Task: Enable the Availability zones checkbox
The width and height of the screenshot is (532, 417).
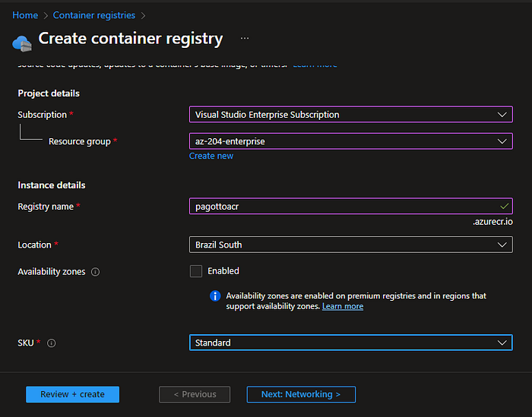Action: [x=196, y=271]
